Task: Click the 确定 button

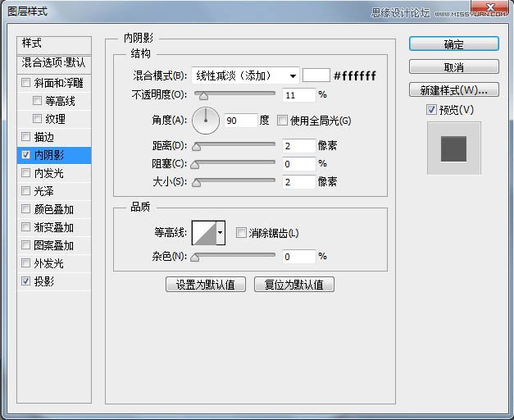Action: click(453, 44)
